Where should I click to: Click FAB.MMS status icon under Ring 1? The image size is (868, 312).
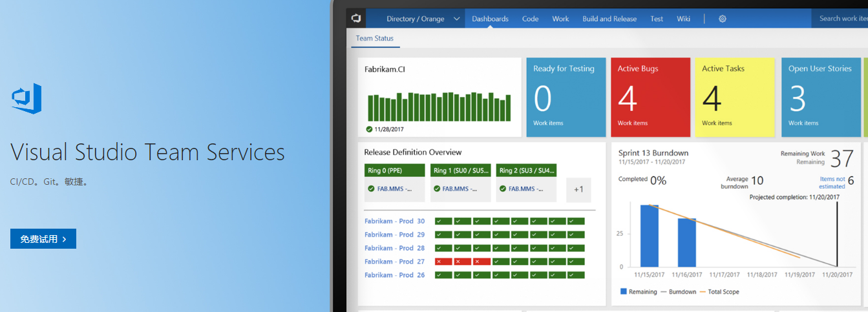click(x=438, y=189)
